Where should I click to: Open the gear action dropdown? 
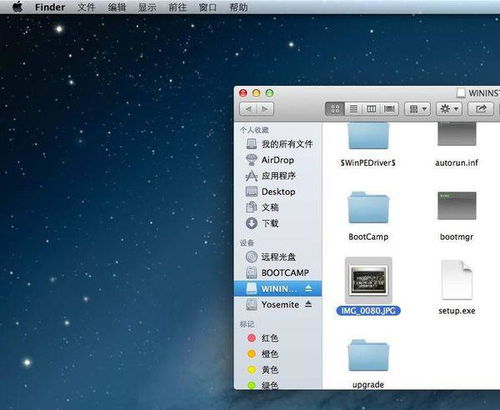tap(449, 109)
